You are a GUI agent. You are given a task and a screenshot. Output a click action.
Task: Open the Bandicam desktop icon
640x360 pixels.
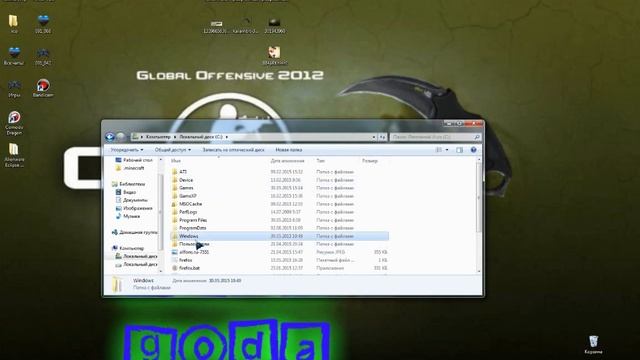point(43,88)
